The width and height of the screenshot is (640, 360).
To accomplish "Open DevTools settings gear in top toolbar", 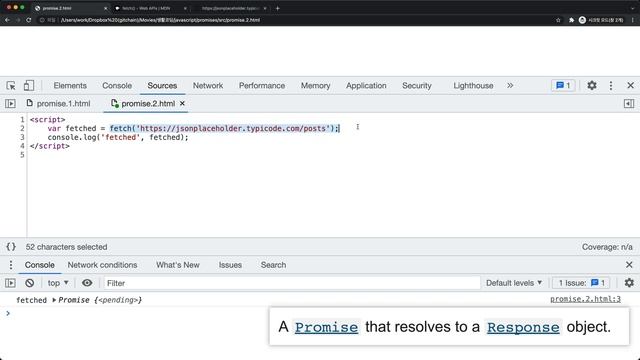I will pyautogui.click(x=592, y=86).
